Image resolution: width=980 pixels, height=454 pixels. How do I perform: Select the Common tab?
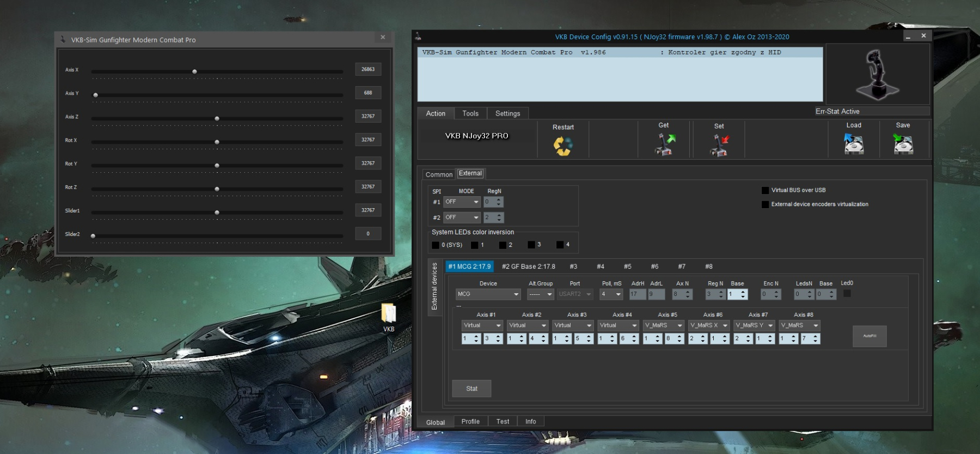pos(439,174)
